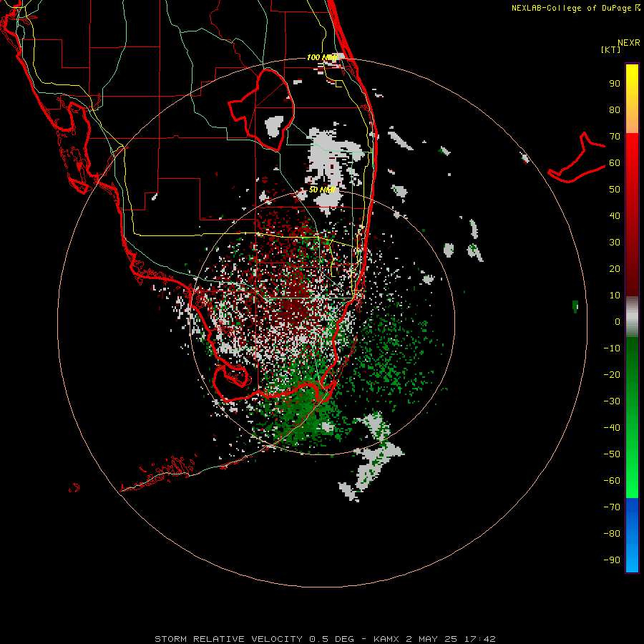This screenshot has height=644, width=644.
Task: Click the 30 value on the velocity scale
Action: [615, 243]
